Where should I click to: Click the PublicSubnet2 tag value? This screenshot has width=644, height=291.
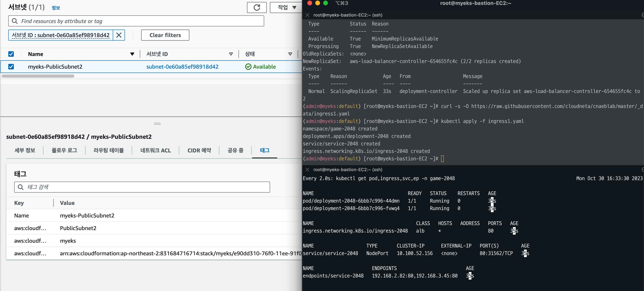78,228
